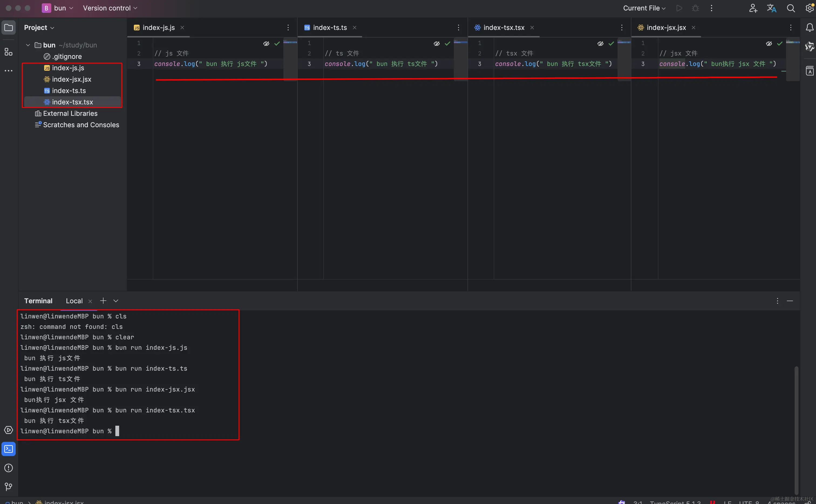Hide the Terminal panel with minimize dash
The image size is (816, 504).
(790, 301)
